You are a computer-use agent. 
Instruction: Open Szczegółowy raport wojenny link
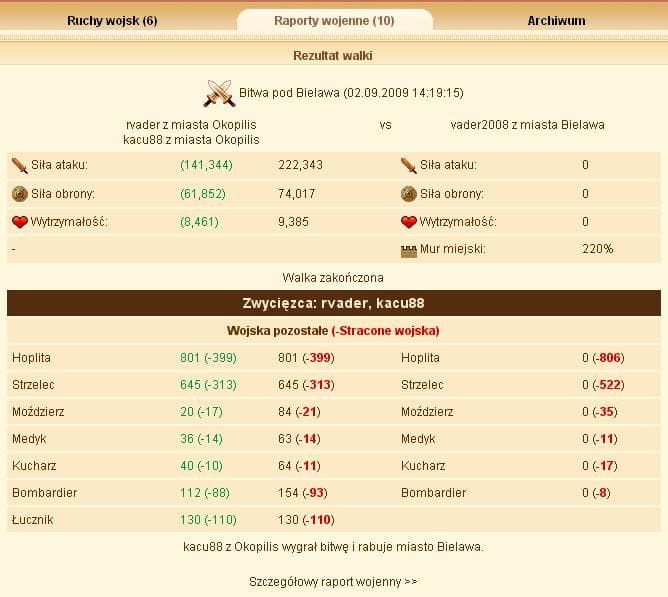333,582
